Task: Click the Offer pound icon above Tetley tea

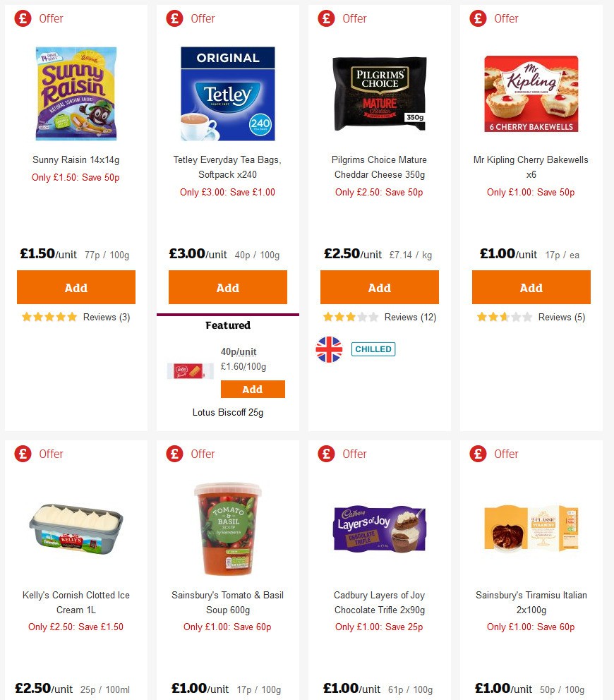Action: point(174,19)
